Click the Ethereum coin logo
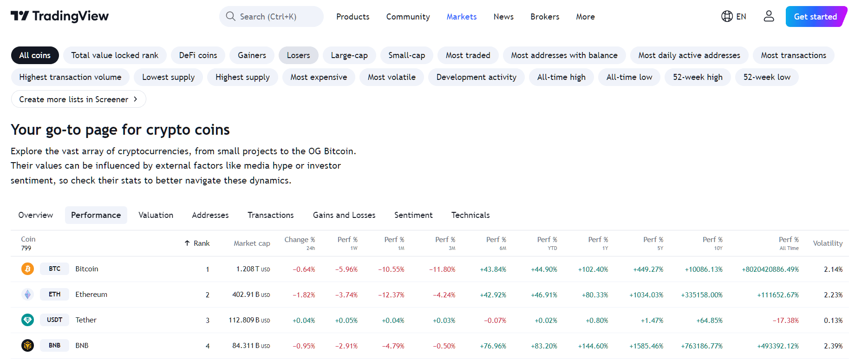 (27, 294)
